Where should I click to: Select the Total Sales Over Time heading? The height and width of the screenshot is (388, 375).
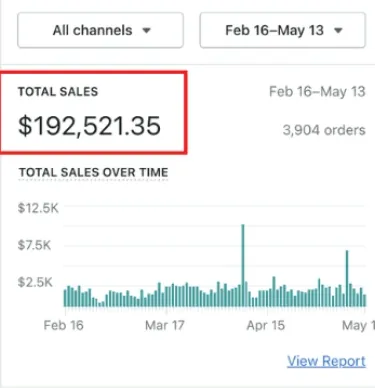pyautogui.click(x=93, y=173)
